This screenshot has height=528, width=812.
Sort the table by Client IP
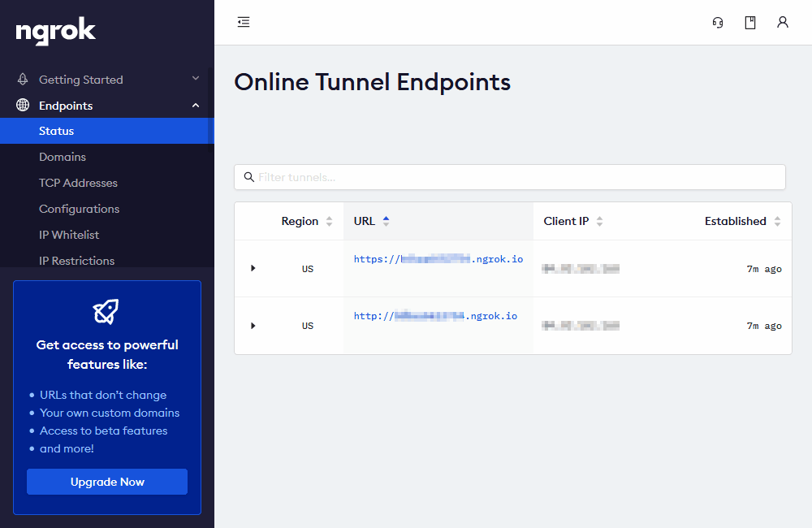tap(572, 221)
